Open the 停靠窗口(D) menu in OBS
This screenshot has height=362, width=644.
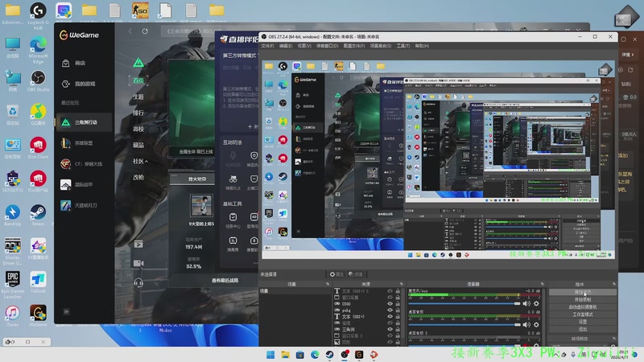[x=328, y=46]
